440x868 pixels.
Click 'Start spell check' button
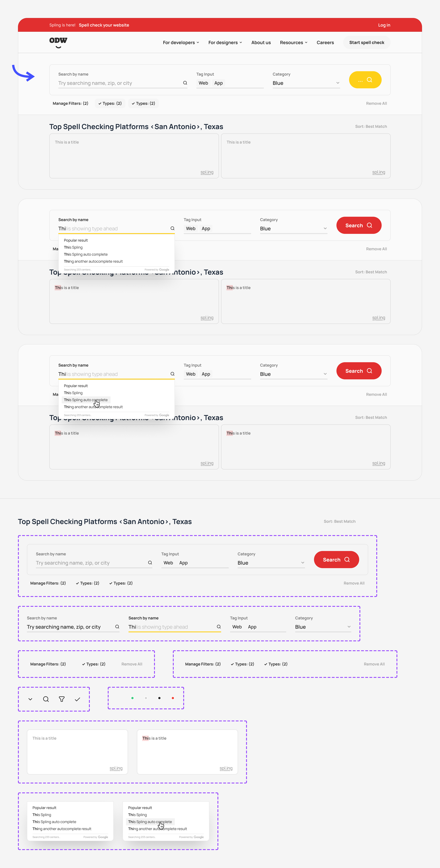pos(367,42)
